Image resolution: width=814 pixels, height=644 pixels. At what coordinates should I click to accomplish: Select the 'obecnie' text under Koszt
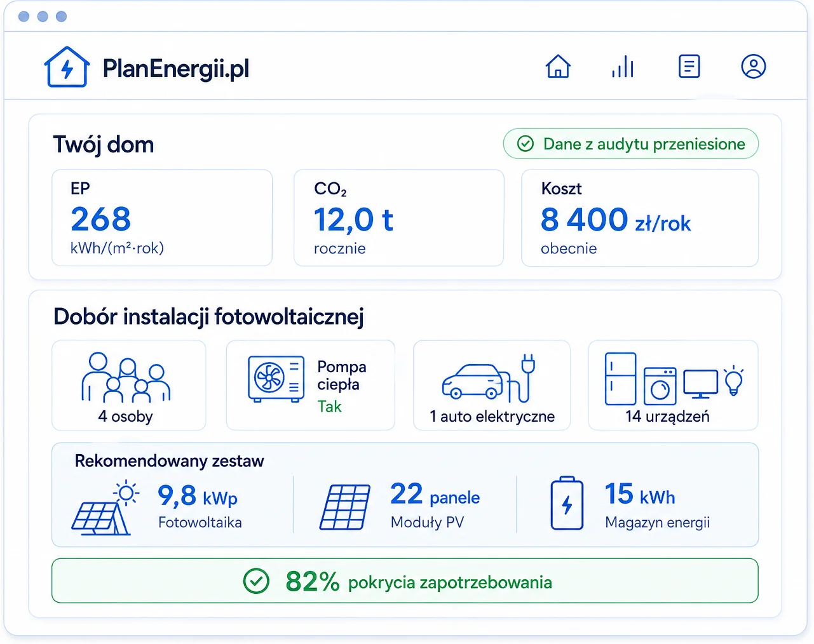[569, 248]
